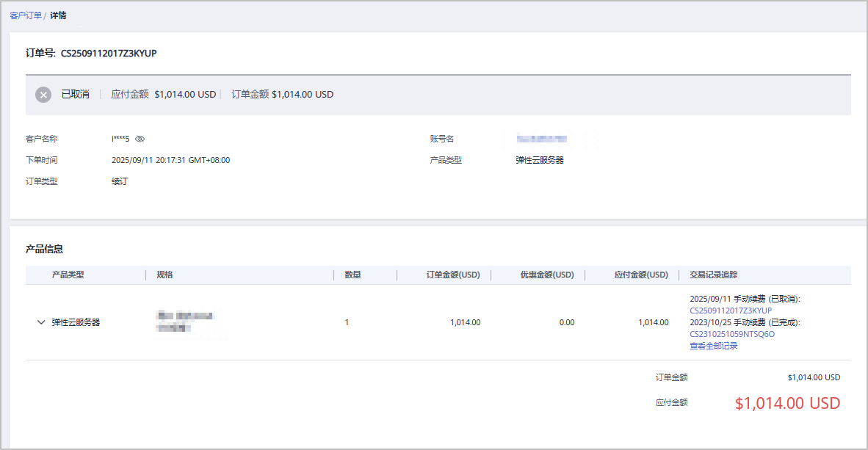Click the 数量 column header

pos(352,275)
